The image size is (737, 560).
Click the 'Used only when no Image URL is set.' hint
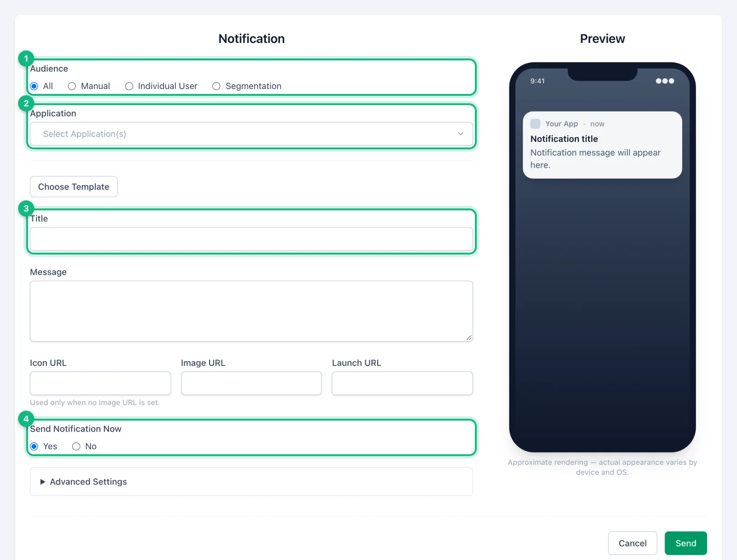[x=95, y=402]
